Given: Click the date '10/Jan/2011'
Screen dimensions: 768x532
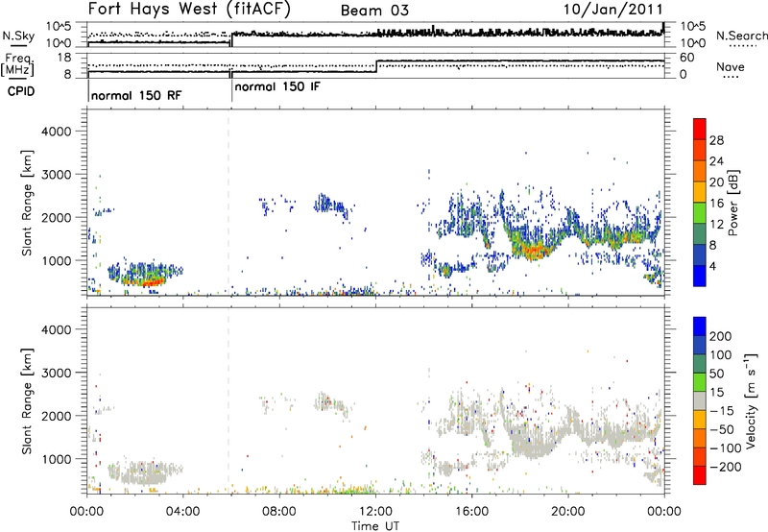Looking at the screenshot, I should tap(612, 10).
